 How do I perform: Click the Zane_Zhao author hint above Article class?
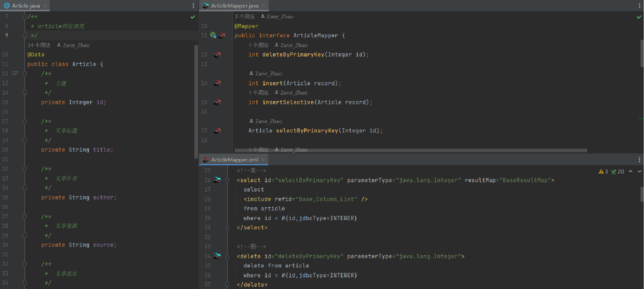click(73, 45)
